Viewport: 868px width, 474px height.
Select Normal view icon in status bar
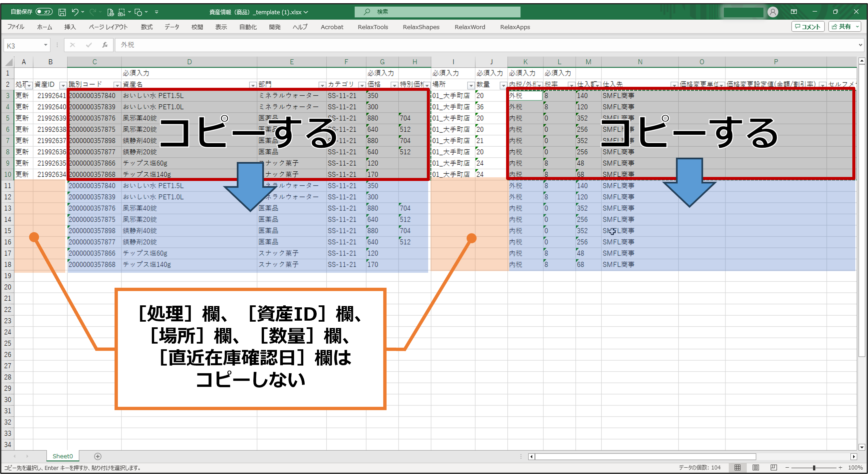(737, 467)
